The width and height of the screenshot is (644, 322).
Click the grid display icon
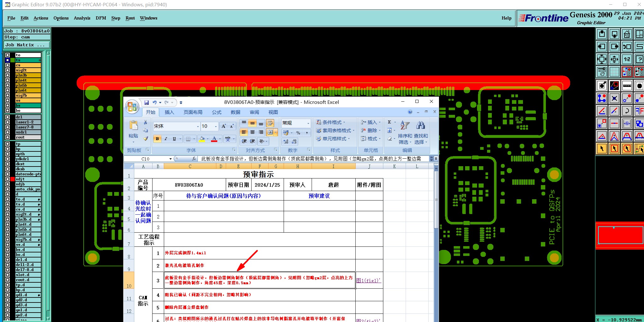coord(614,72)
